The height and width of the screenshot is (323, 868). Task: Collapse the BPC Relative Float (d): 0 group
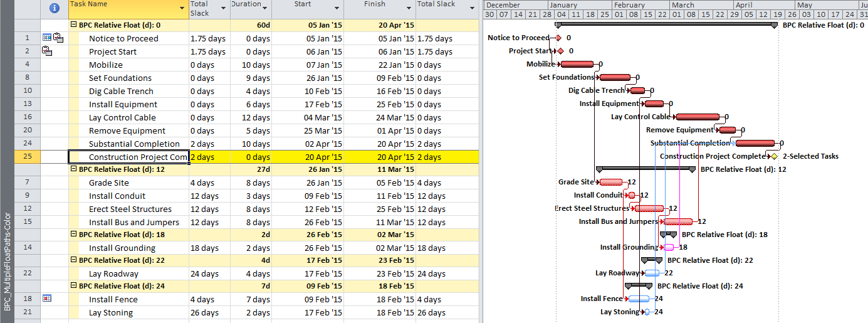point(74,25)
